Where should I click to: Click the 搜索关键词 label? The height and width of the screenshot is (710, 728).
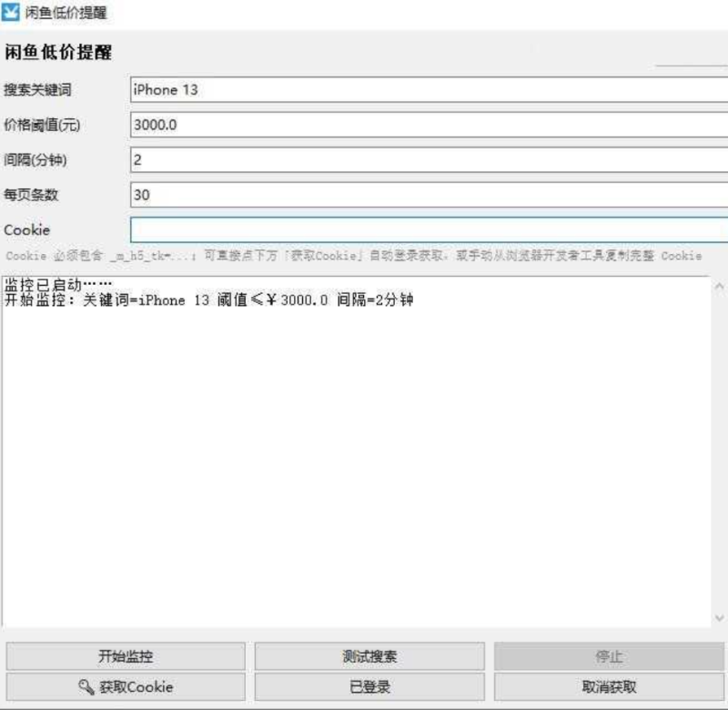37,89
